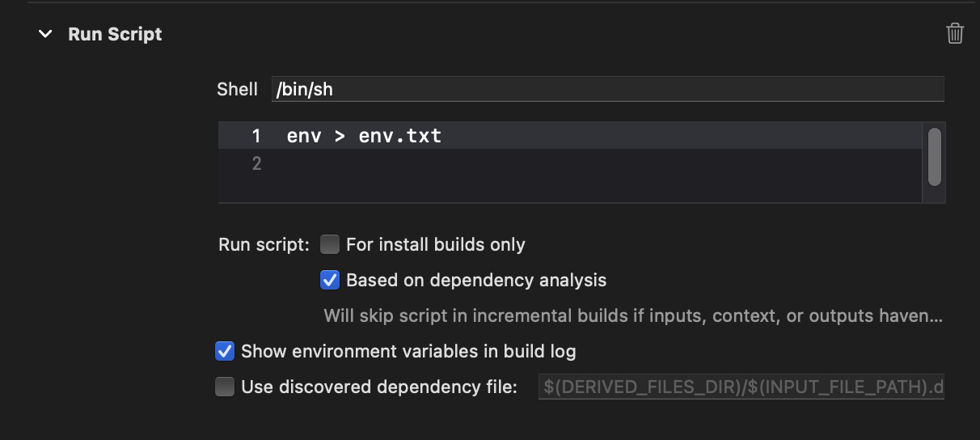
Task: Click the 'Will skip script in incremental builds' text
Action: point(632,315)
